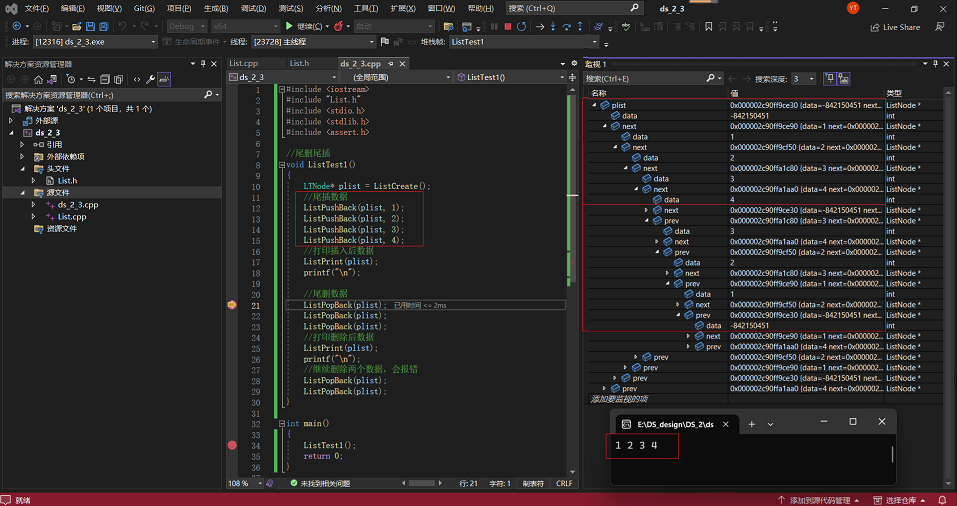This screenshot has width=957, height=506.
Task: Click the View Code brackets icon
Action: click(137, 79)
